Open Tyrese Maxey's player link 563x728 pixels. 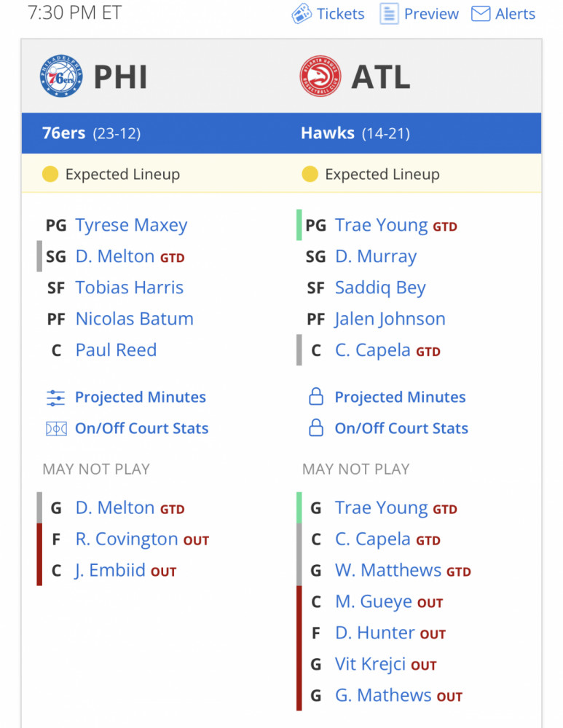coord(131,225)
